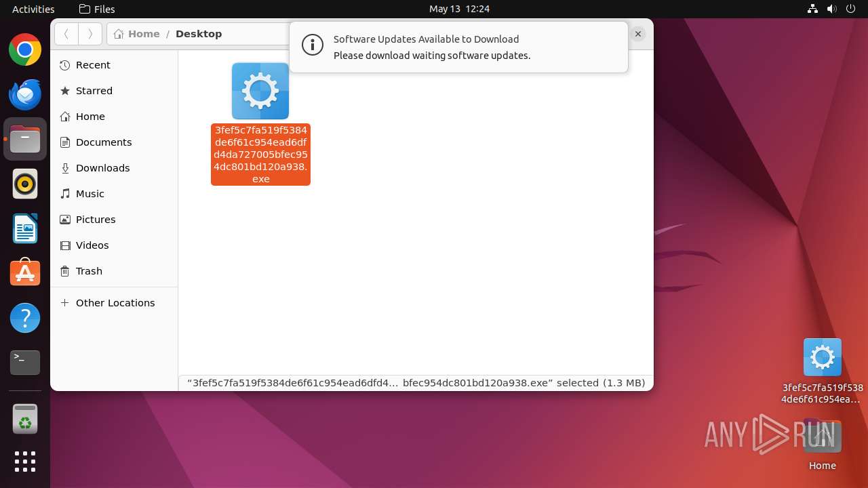The width and height of the screenshot is (868, 488).
Task: Click the notification info icon
Action: point(313,45)
